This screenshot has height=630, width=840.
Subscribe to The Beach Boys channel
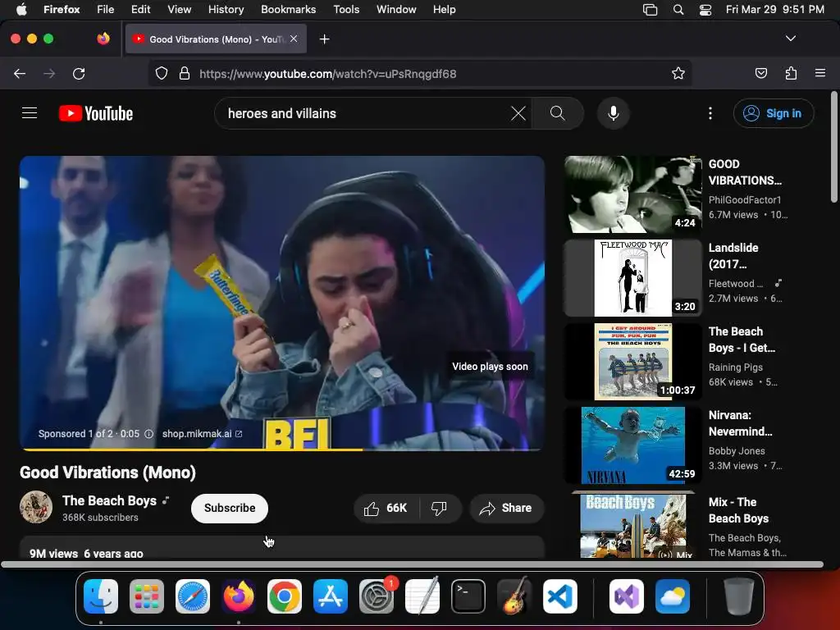[230, 508]
